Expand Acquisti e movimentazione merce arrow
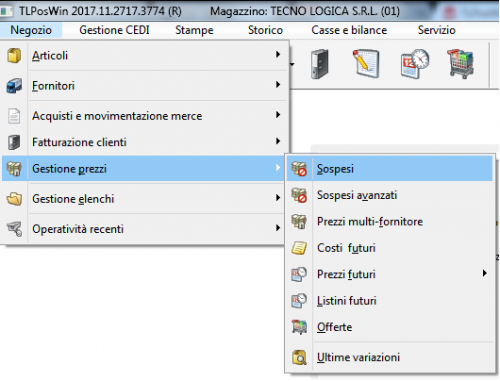Screen dimensions: 500x381 (278, 115)
